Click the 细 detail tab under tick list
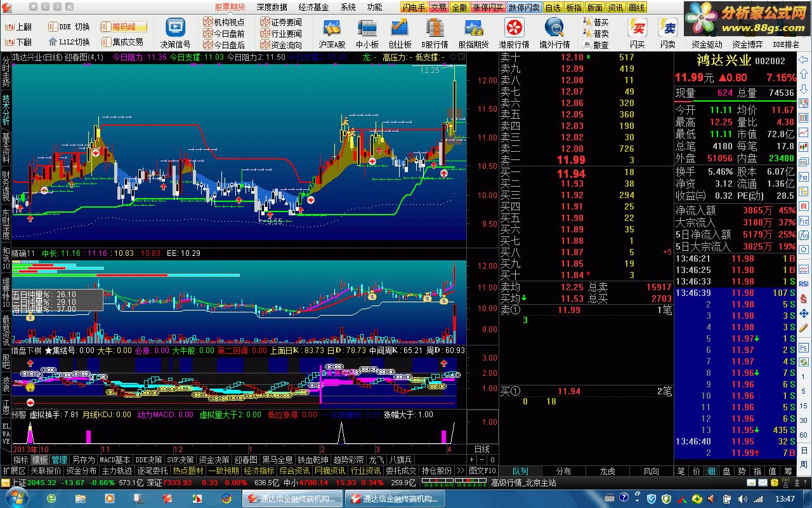This screenshot has width=812, height=508. point(711,471)
